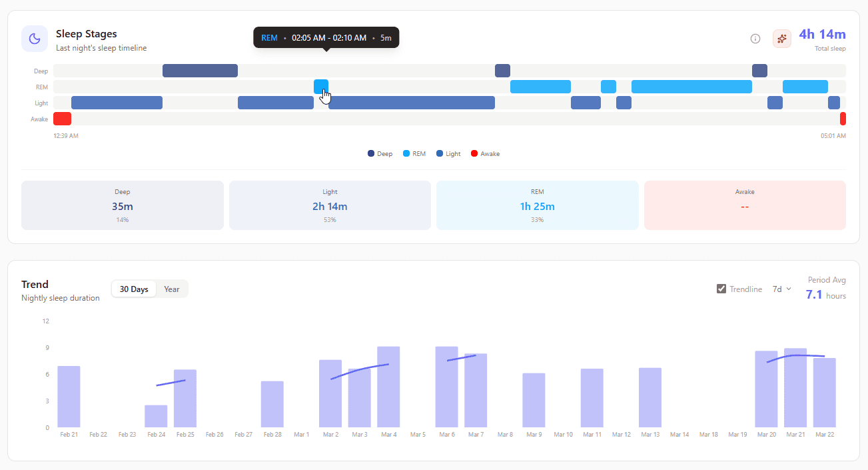Click the sparkle insights icon button
Screen dimensions: 868x470
click(782, 39)
